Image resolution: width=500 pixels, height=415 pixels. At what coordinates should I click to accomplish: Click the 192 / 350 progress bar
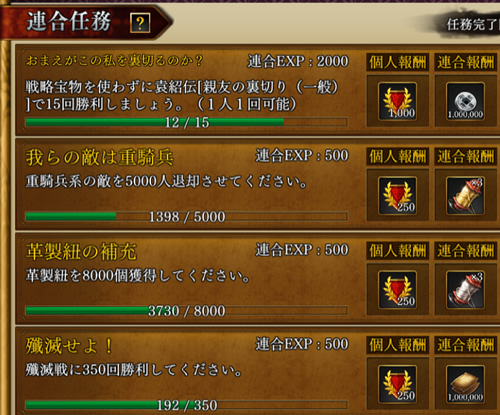pos(187,405)
